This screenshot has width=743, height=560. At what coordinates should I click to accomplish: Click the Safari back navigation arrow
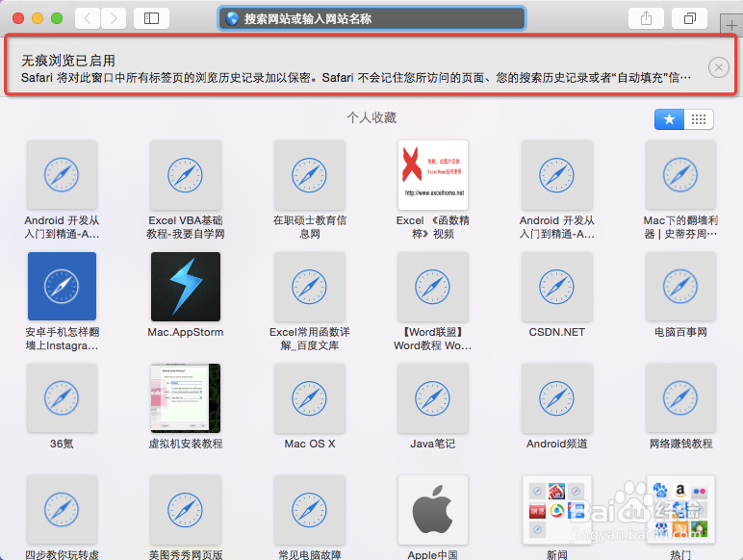tap(88, 19)
